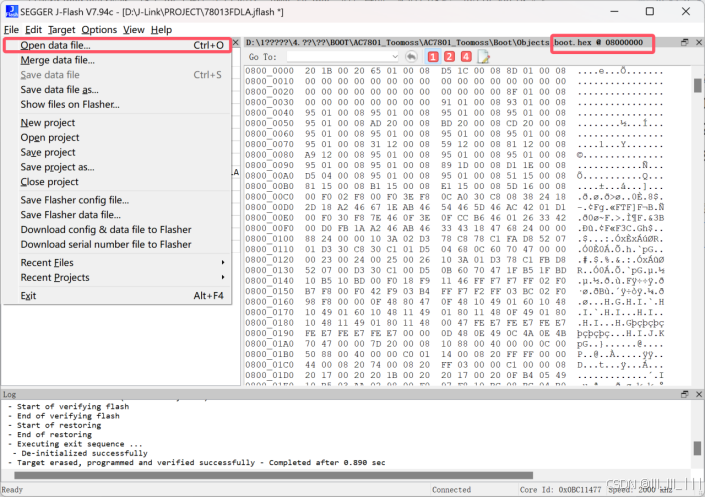Click the Log horizontal scrollbar thumb

pyautogui.click(x=273, y=475)
